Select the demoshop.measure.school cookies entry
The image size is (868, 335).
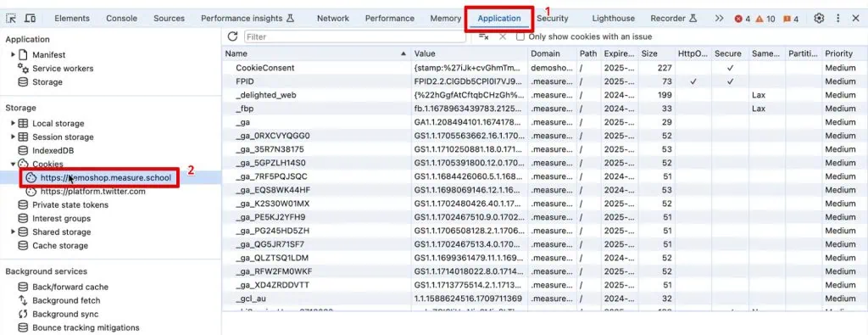[x=105, y=178]
